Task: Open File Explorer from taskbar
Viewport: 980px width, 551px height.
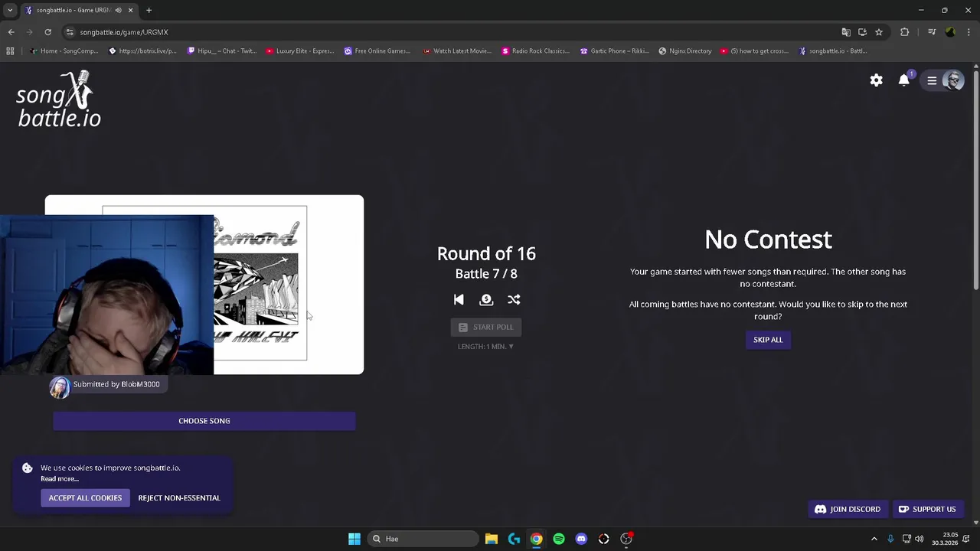Action: tap(492, 539)
